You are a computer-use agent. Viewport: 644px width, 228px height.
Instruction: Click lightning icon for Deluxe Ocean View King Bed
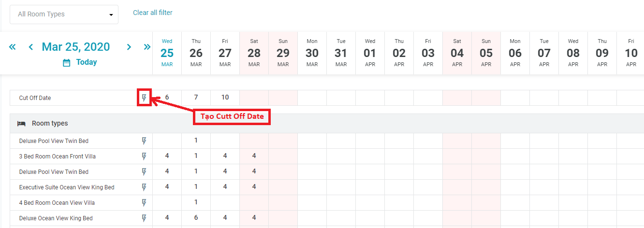[x=144, y=218]
